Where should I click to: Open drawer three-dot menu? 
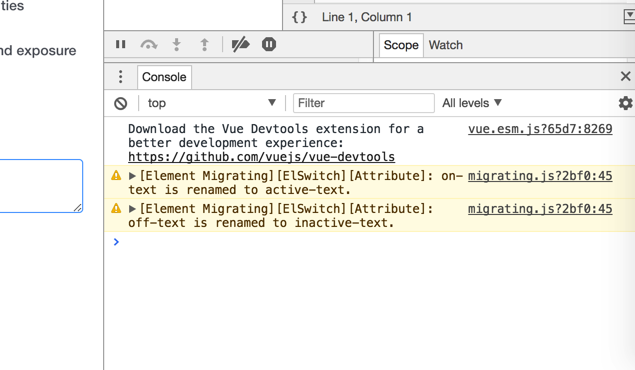click(120, 77)
